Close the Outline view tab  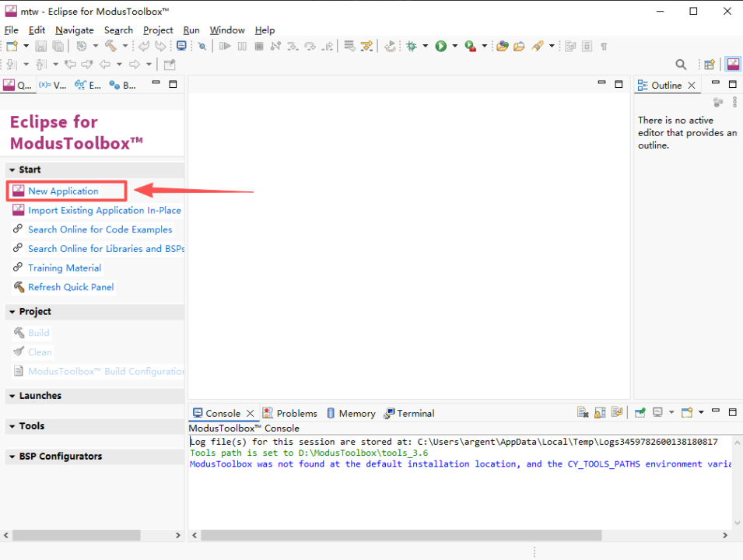(x=692, y=86)
